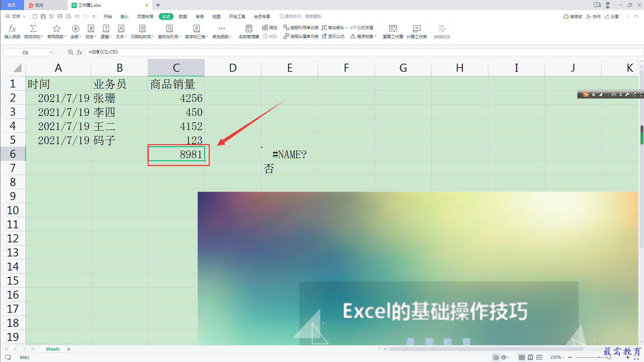
Task: Click the select-all corner triangle of the sheet
Action: pos(17,68)
